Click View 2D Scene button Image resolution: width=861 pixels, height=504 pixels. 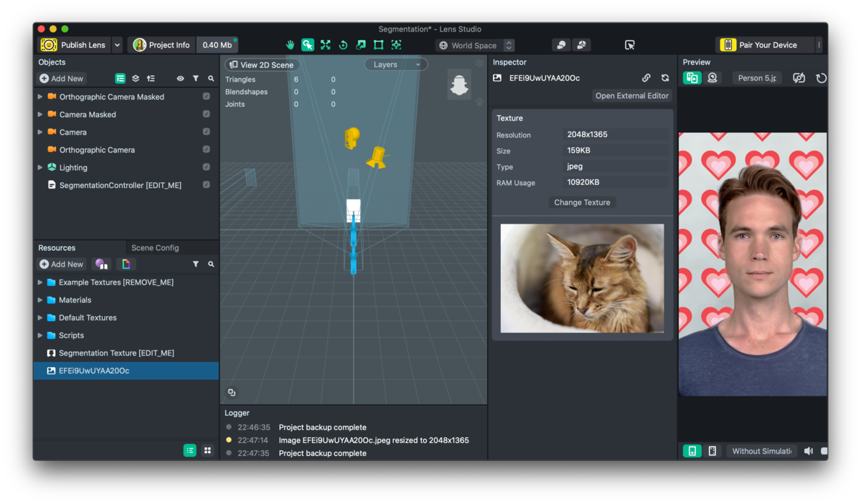262,65
